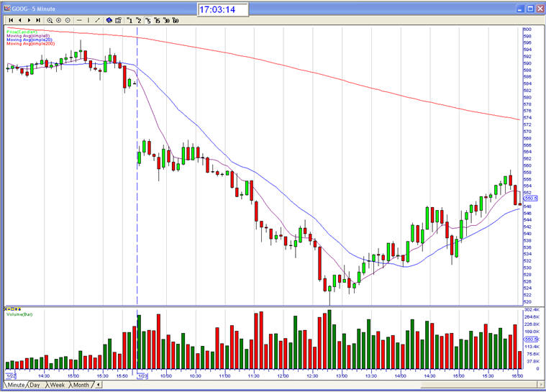Viewport: 546px width, 392px height.
Task: Click the 12:30 time axis label
Action: [x=312, y=376]
